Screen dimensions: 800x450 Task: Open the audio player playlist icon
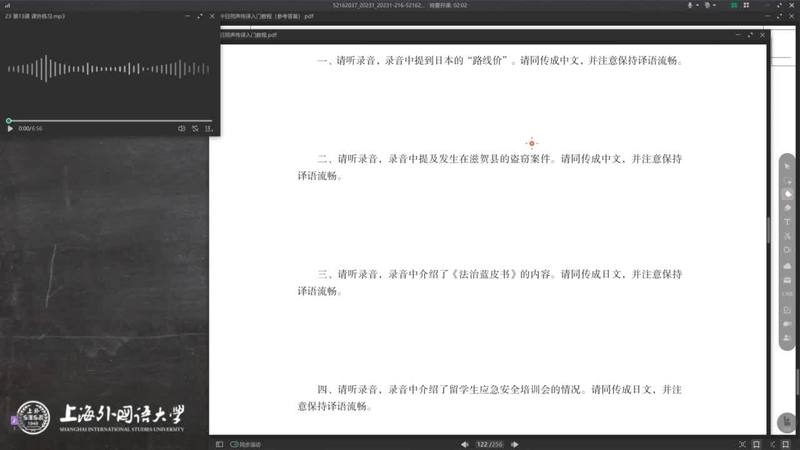208,129
